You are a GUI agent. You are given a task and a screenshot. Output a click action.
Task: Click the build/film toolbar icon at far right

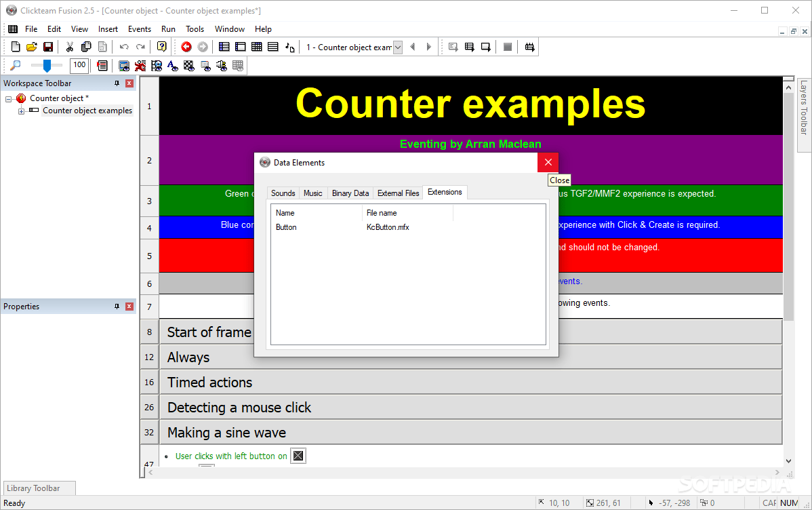pos(529,47)
